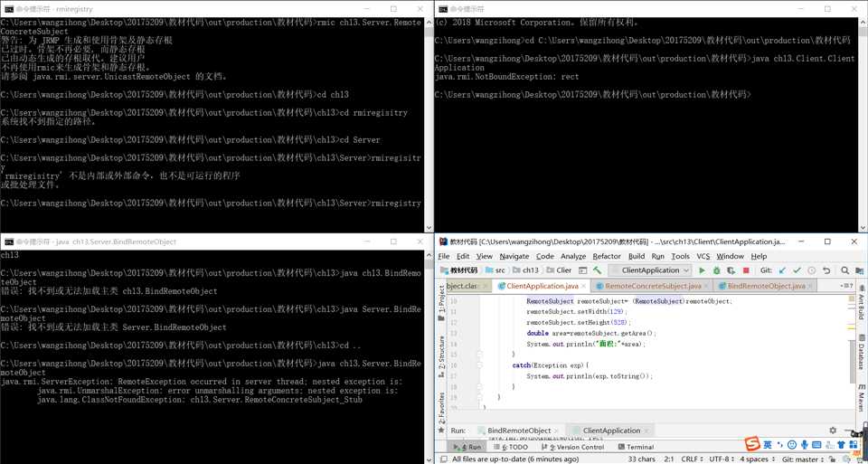Screen dimensions: 868x464
Task: Open 4 spaces indent selector
Action: click(x=756, y=459)
